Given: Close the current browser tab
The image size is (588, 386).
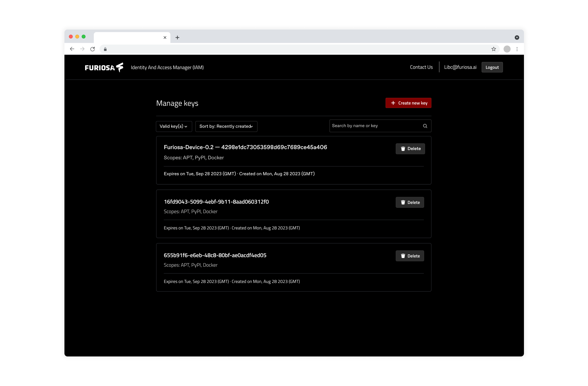Looking at the screenshot, I should pos(165,38).
